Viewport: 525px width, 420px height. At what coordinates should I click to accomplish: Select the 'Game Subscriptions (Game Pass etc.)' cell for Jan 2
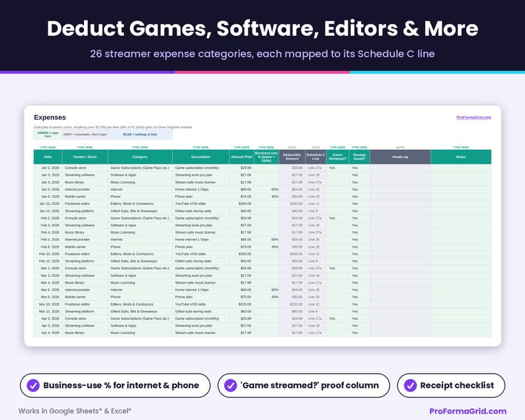tap(140, 168)
